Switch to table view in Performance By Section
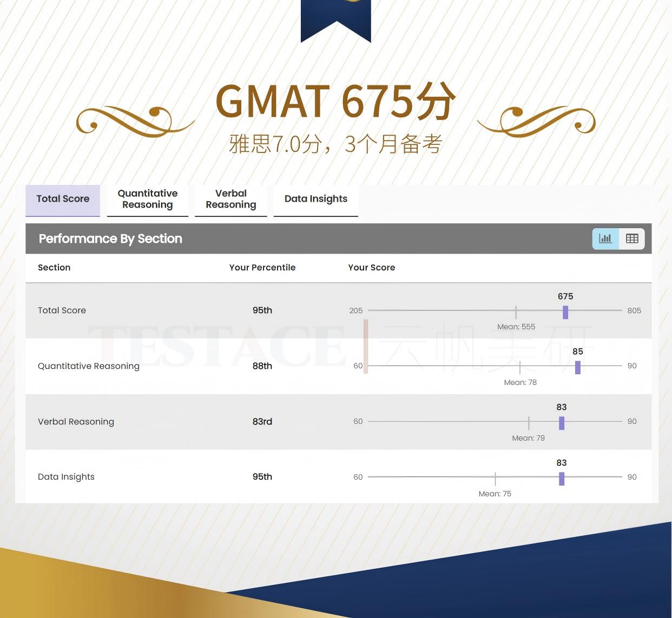Image resolution: width=672 pixels, height=618 pixels. coord(632,238)
